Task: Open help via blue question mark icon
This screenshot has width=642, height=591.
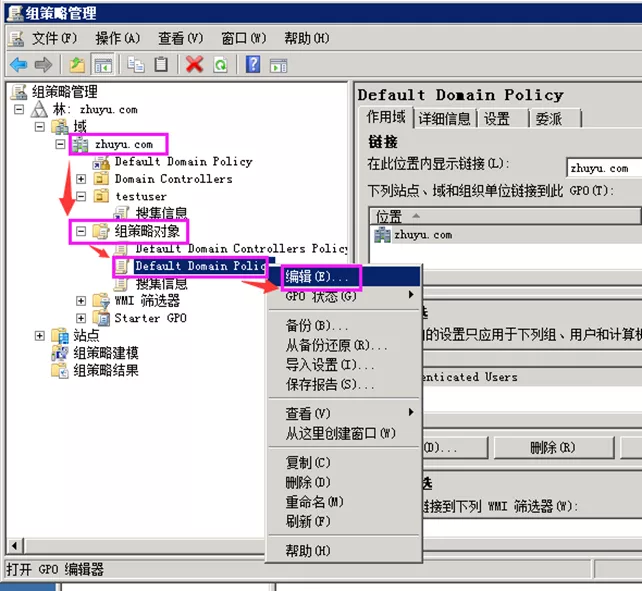Action: tap(253, 65)
